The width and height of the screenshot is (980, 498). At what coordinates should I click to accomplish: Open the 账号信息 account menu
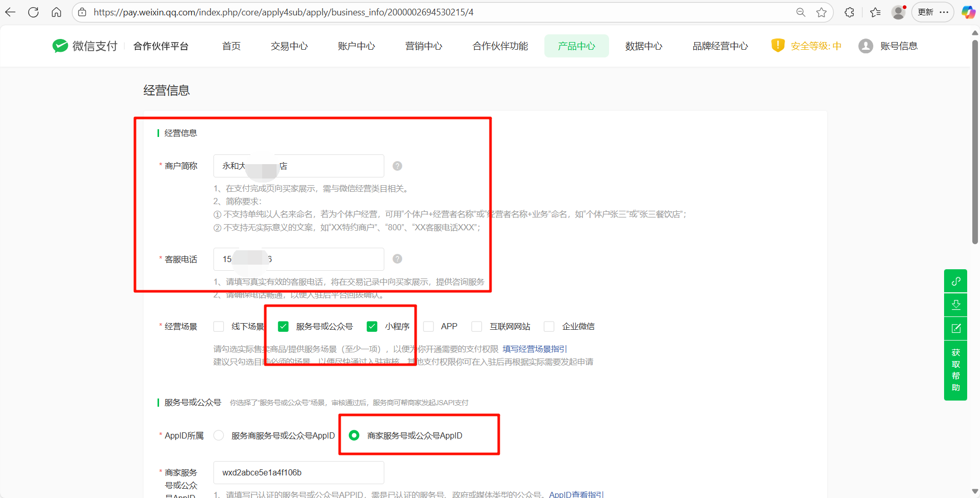(x=888, y=46)
